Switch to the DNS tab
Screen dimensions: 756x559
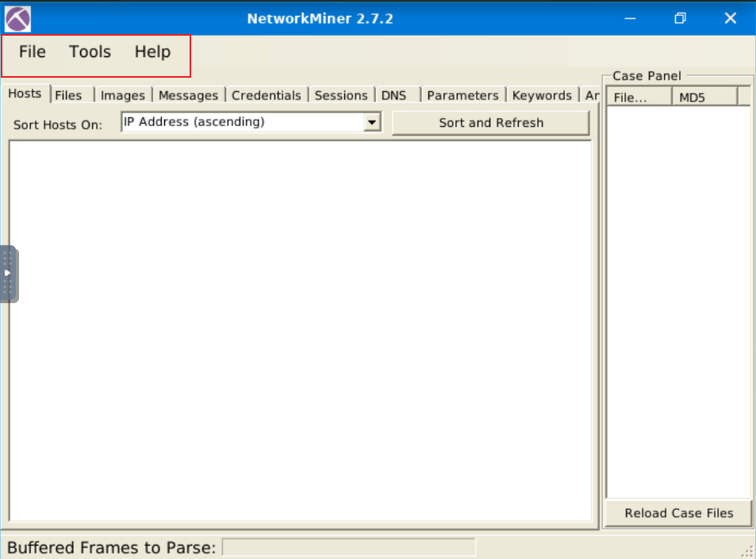pos(397,95)
